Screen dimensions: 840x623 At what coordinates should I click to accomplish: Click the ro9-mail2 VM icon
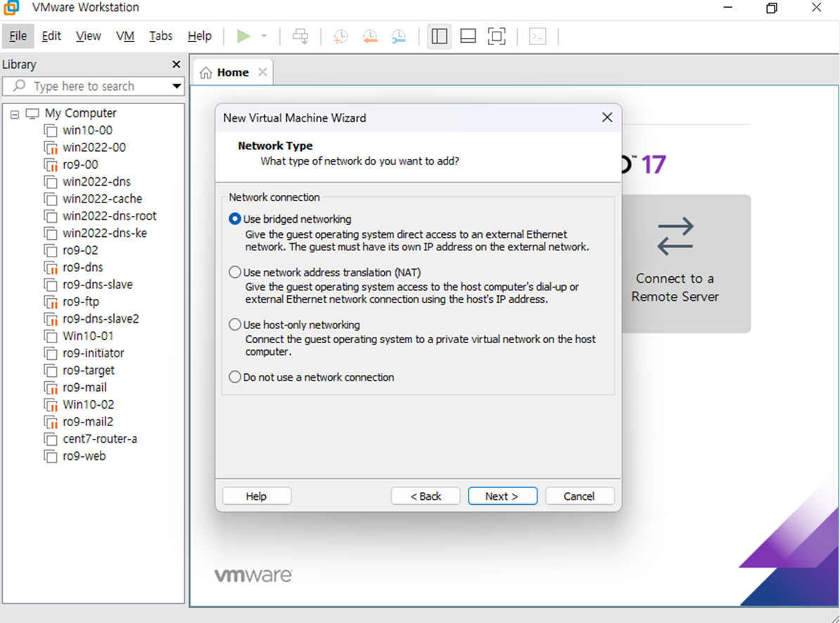51,422
